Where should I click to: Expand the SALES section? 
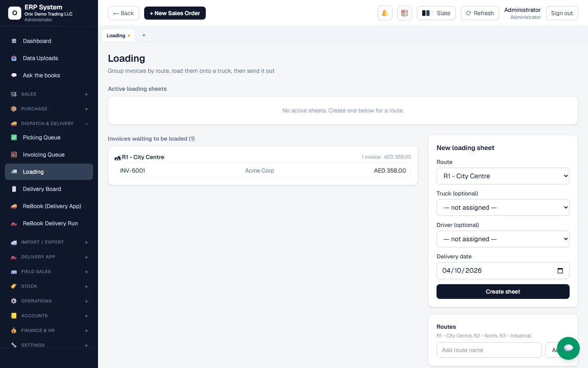pyautogui.click(x=49, y=94)
